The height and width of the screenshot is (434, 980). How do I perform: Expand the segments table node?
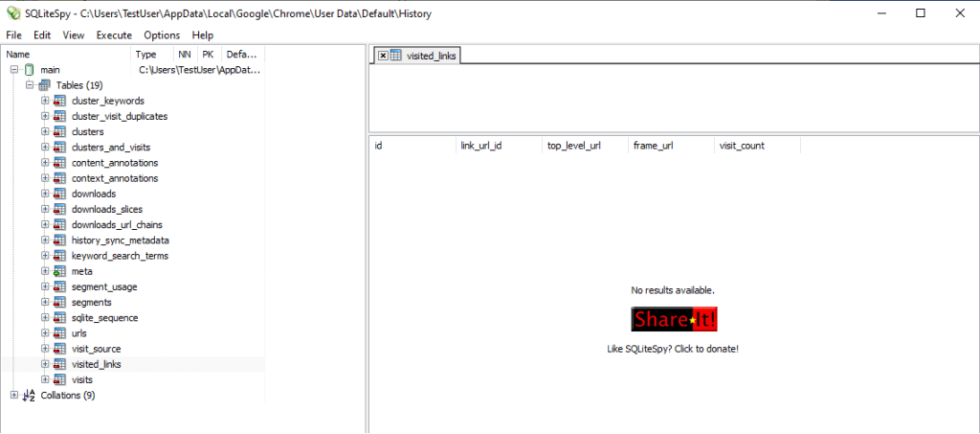tap(45, 302)
